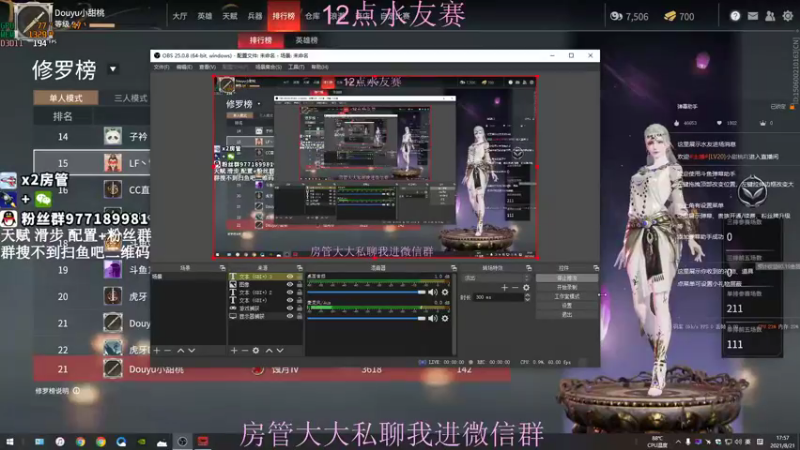Open game settings gear icon
Screen dimensions: 800x450
point(788,16)
